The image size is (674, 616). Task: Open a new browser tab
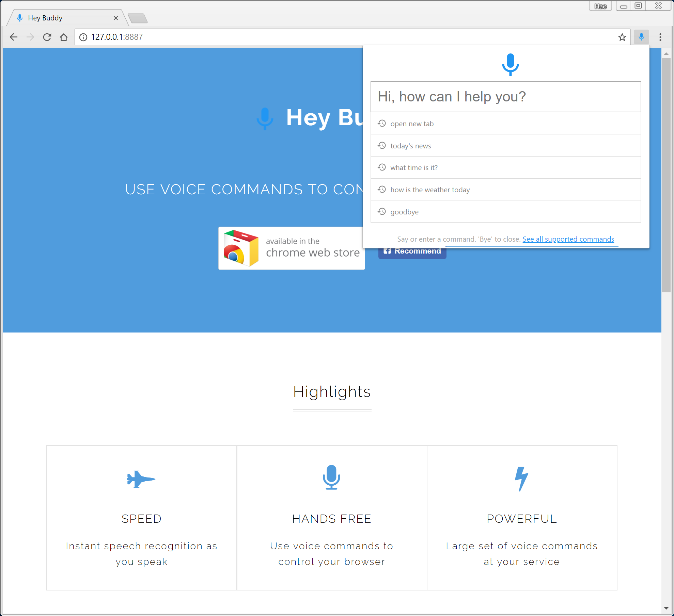(138, 18)
